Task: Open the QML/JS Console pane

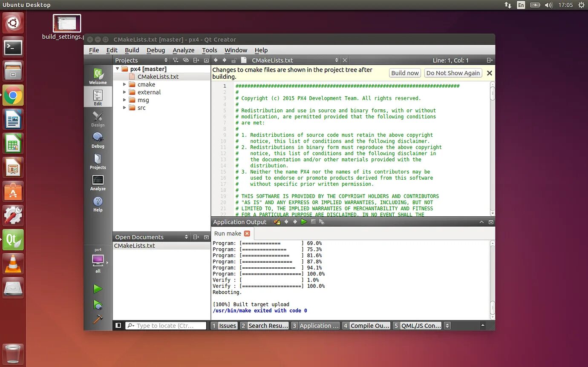Action: pyautogui.click(x=418, y=326)
